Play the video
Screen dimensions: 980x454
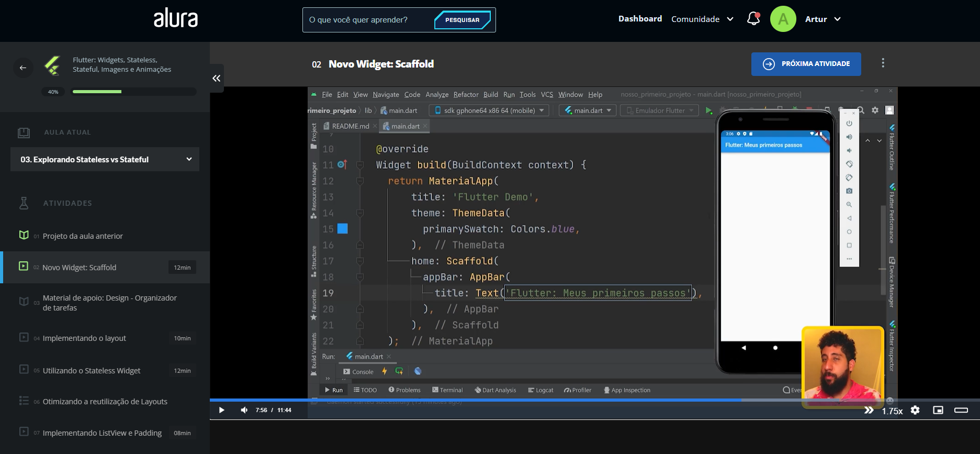tap(221, 410)
